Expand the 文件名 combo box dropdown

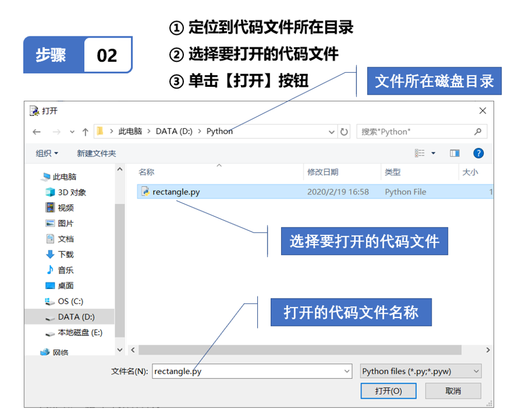tap(347, 371)
